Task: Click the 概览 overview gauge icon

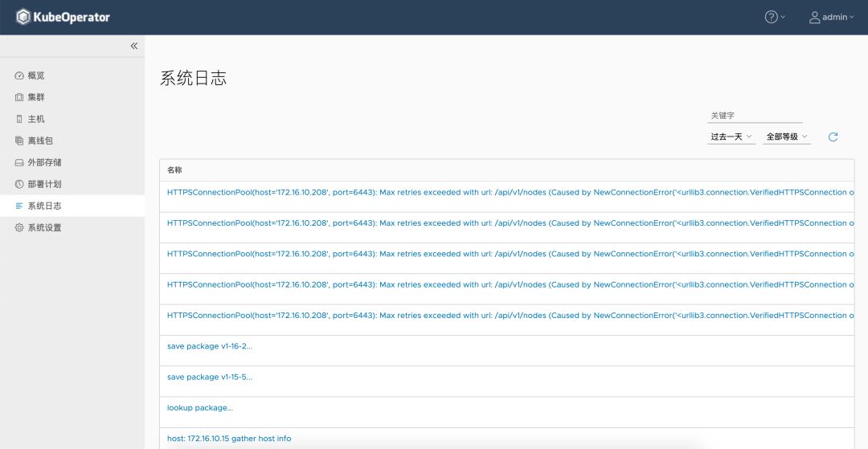Action: click(19, 76)
